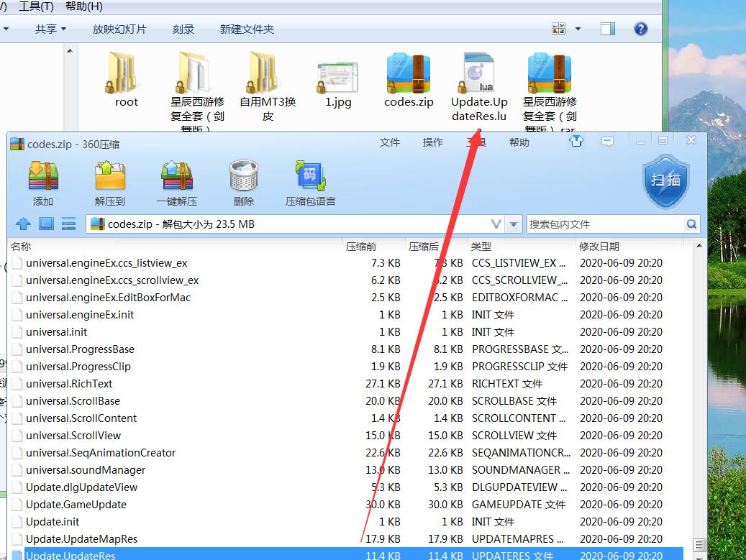Switch to the large icon view mode
This screenshot has width=746, height=560.
pyautogui.click(x=46, y=224)
